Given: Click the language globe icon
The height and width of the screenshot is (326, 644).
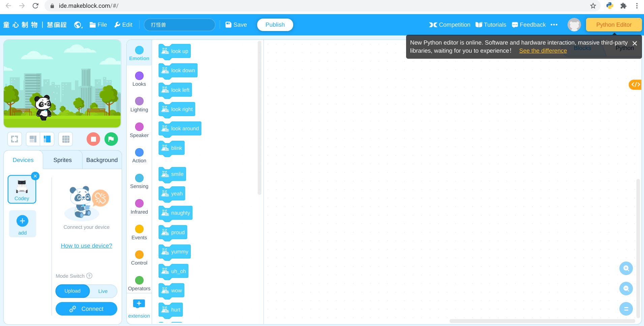Looking at the screenshot, I should click(x=78, y=25).
